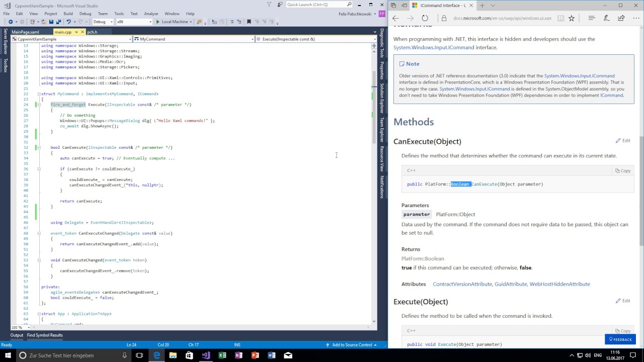
Task: Open the Add to Source Control menu
Action: (351, 345)
